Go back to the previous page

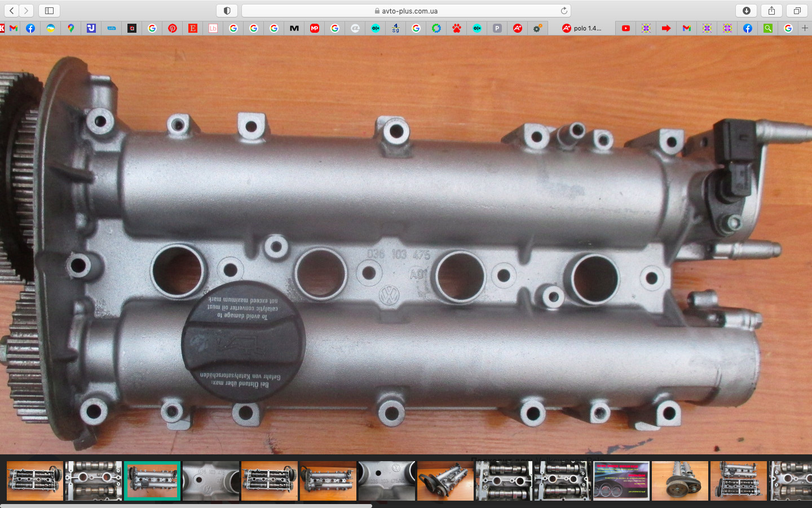click(x=12, y=11)
